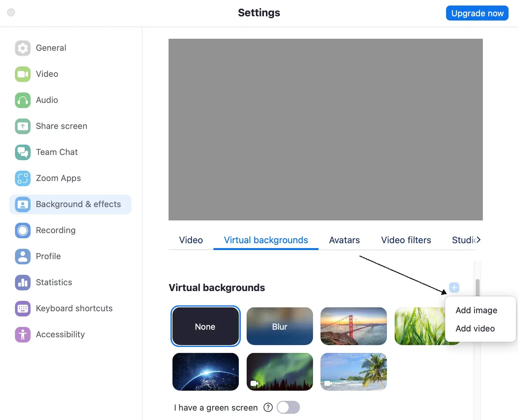View Keyboard shortcuts settings

70,309
